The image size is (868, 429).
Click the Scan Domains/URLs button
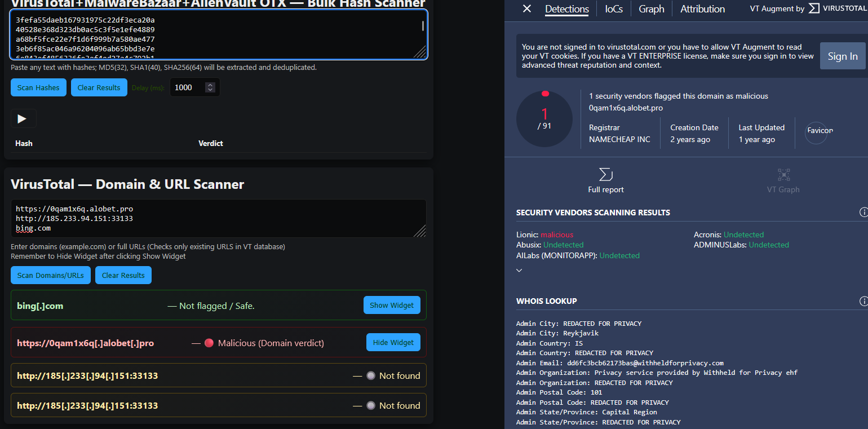coord(50,275)
